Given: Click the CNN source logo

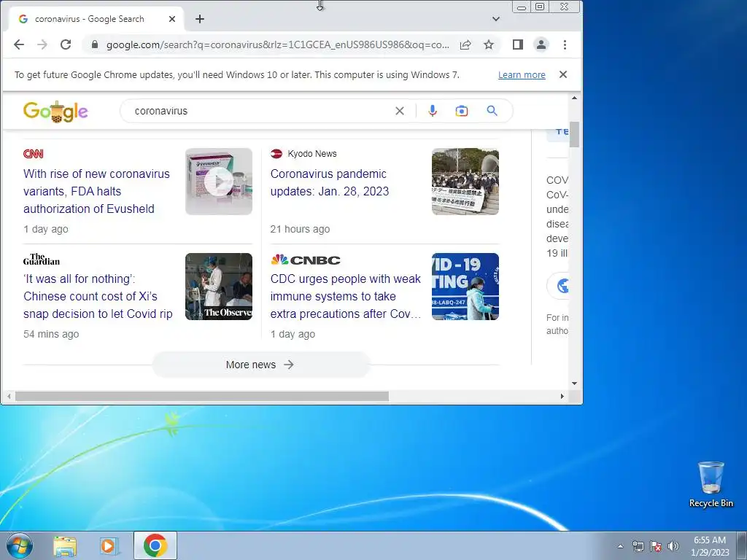Looking at the screenshot, I should (x=34, y=154).
